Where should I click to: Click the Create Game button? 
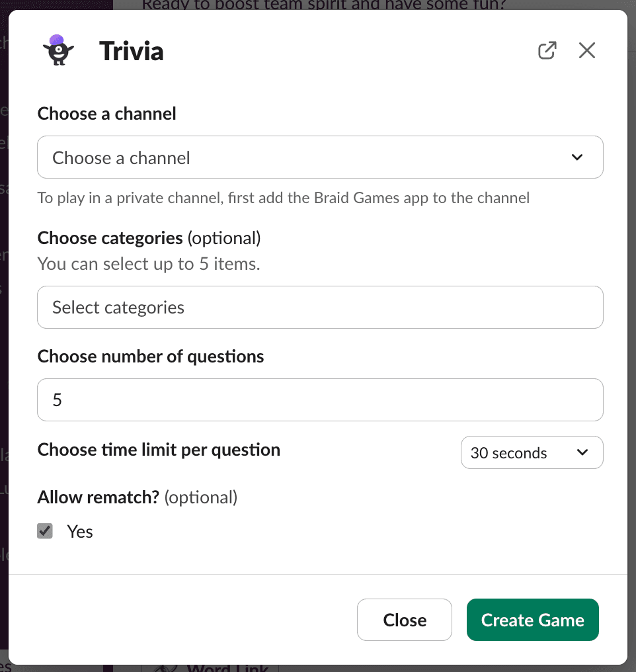pos(532,620)
